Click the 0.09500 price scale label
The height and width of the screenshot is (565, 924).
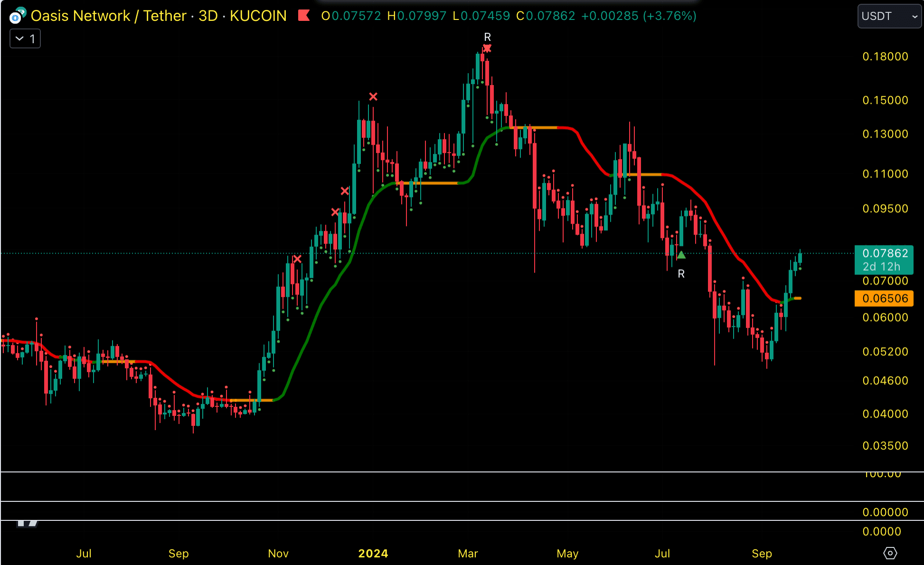point(885,208)
